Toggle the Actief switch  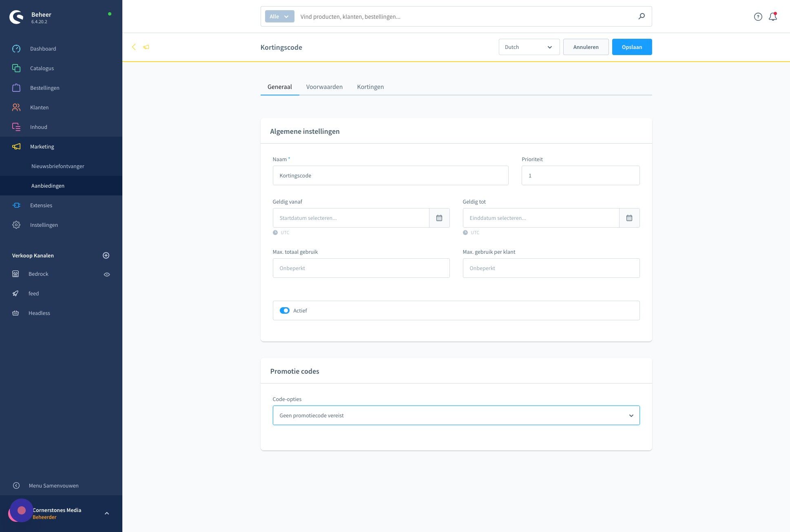coord(285,310)
